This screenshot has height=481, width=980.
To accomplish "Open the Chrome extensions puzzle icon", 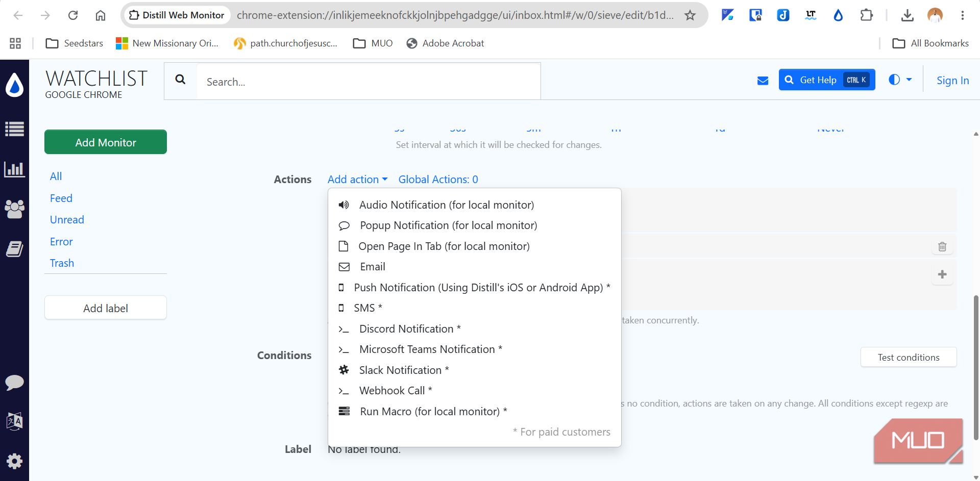I will coord(866,15).
